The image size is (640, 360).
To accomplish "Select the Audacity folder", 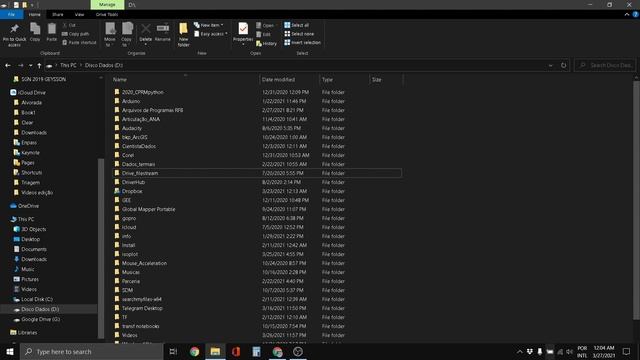I will click(x=132, y=128).
